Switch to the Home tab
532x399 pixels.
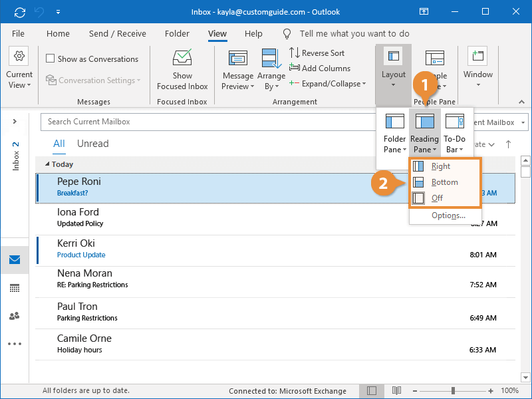click(58, 34)
